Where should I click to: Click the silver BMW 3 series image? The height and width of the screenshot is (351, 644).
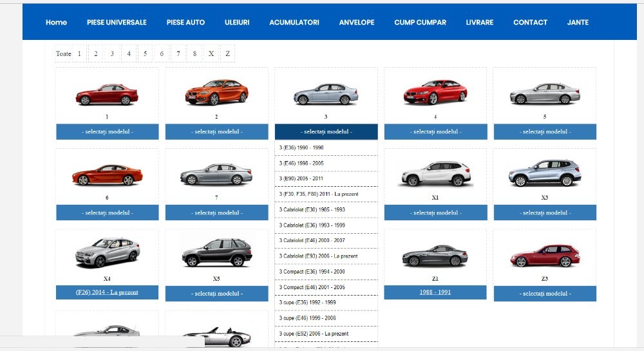point(326,94)
